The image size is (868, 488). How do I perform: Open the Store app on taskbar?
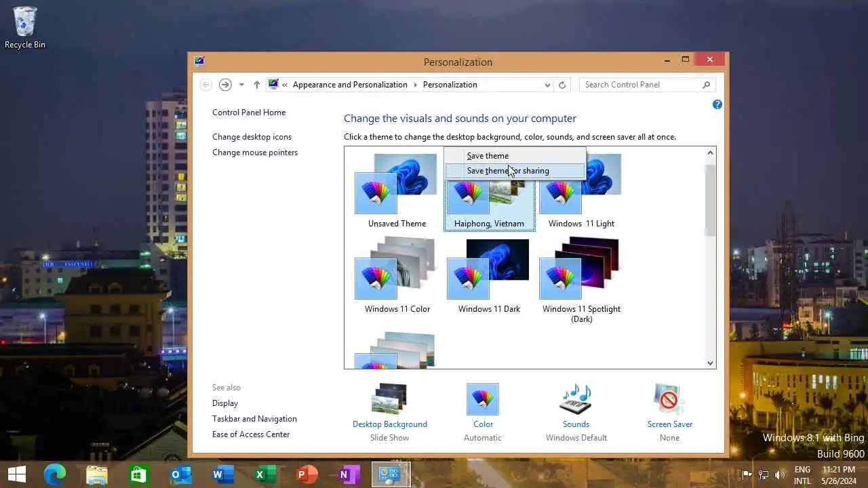(138, 474)
